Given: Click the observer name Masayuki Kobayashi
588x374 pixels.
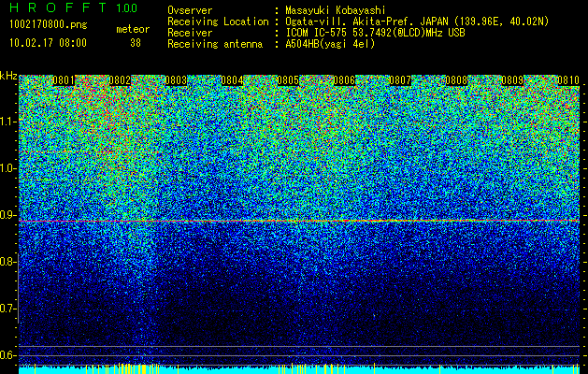Looking at the screenshot, I should 336,10.
